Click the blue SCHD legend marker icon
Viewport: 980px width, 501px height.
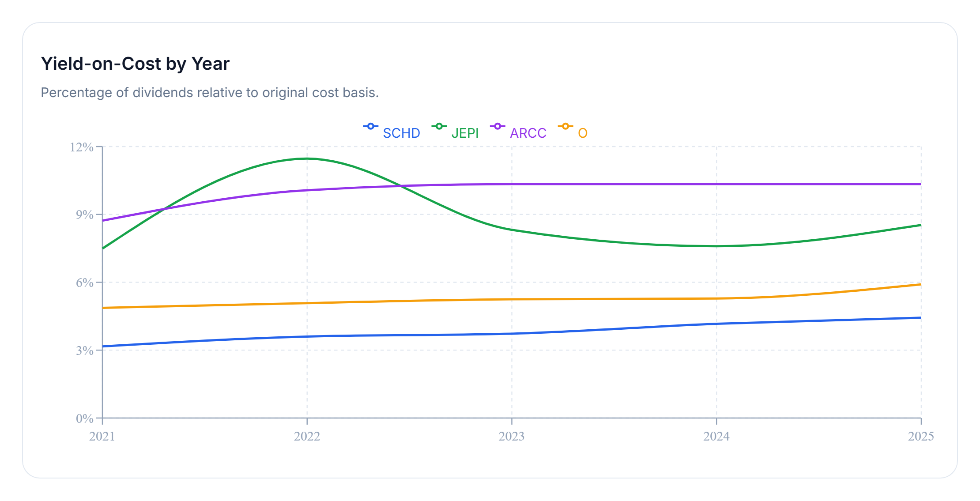pos(370,127)
